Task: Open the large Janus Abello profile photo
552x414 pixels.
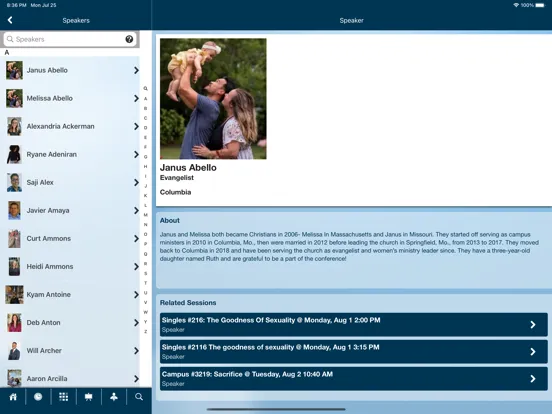Action: pyautogui.click(x=213, y=99)
